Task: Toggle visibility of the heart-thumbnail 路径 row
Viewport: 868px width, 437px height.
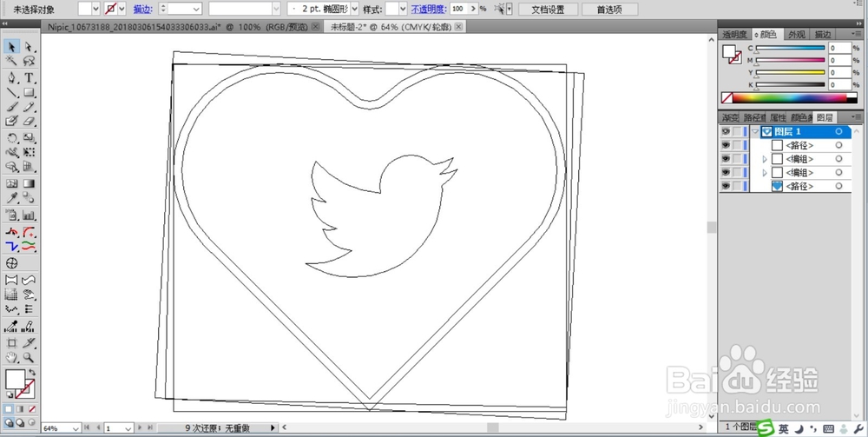Action: [726, 186]
